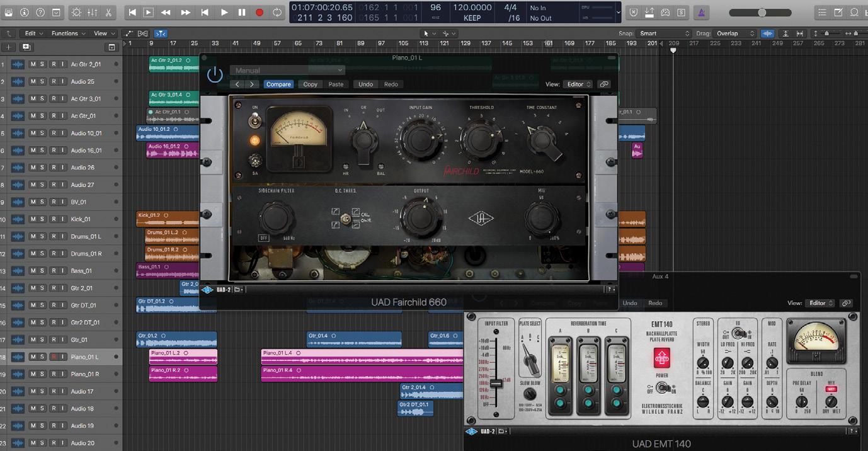Screen dimensions: 868x451
Task: Expand the Drag Overlap dropdown
Action: tap(734, 33)
